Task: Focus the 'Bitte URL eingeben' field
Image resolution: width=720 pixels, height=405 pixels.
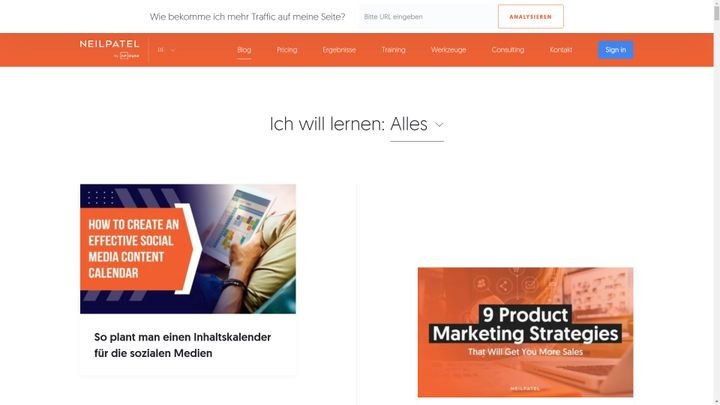Action: pyautogui.click(x=427, y=17)
